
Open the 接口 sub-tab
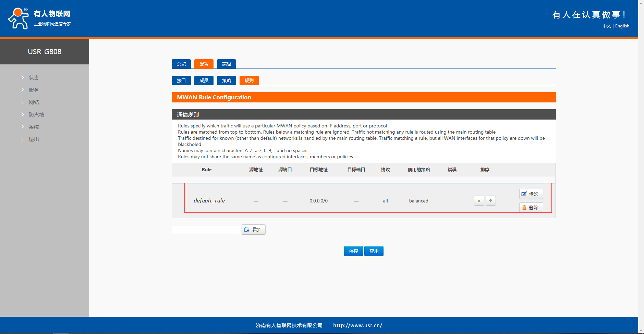[181, 81]
